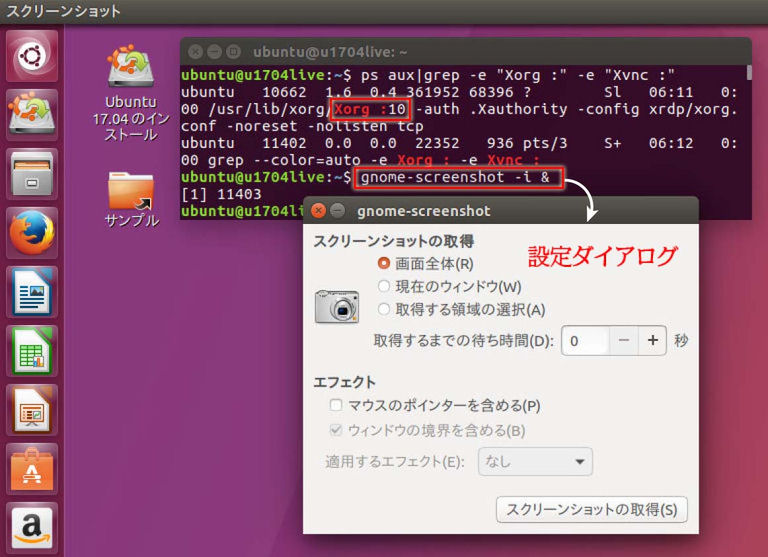Viewport: 768px width, 557px height.
Task: Click terminal title ubuntu@u1704live: ~
Action: (x=330, y=52)
